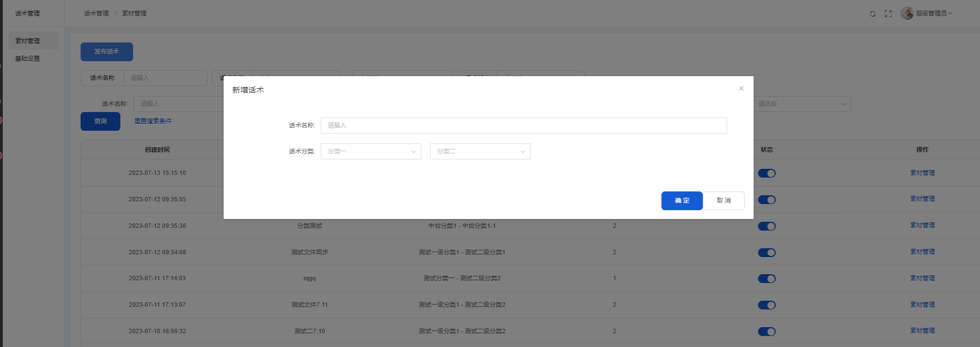Click the refresh icon in top header

click(x=872, y=14)
